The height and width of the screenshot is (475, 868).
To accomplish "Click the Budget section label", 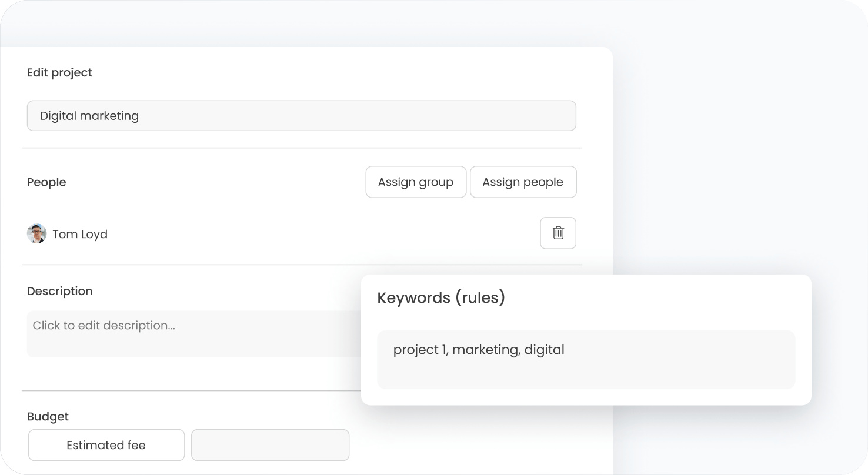I will (48, 416).
